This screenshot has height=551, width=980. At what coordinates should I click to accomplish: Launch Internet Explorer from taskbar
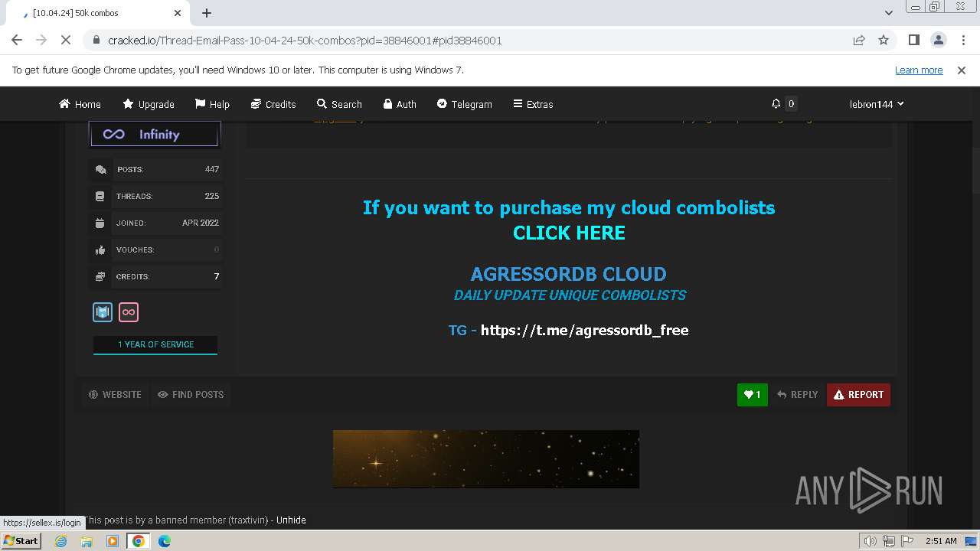pyautogui.click(x=61, y=541)
